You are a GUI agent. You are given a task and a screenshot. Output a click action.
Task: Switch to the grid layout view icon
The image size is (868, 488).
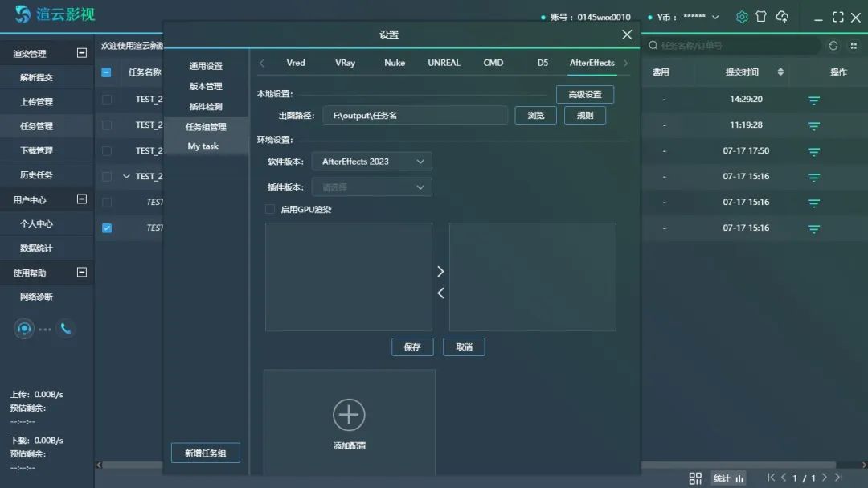click(x=695, y=478)
